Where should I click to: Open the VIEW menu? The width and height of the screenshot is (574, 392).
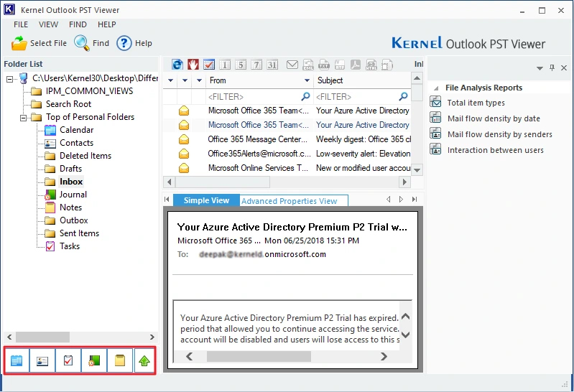pos(48,24)
